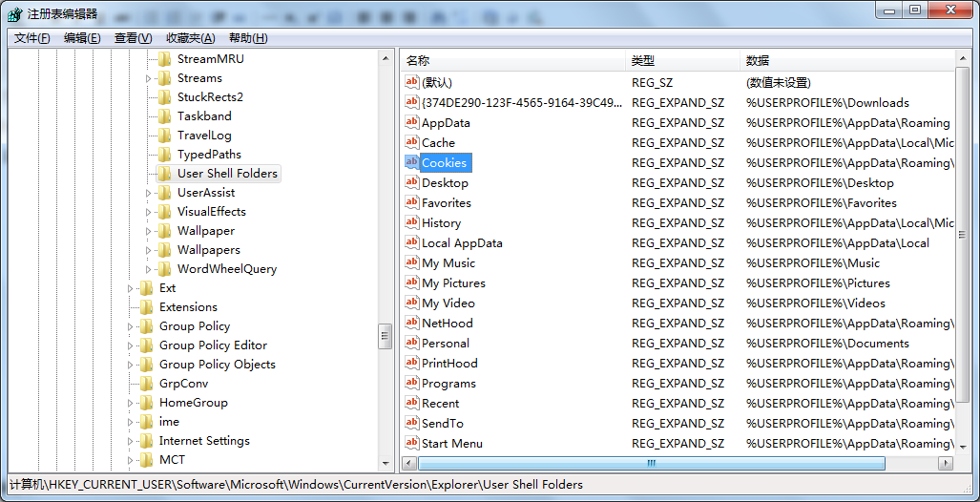Click the string icon beside Cache
The width and height of the screenshot is (980, 502).
412,142
